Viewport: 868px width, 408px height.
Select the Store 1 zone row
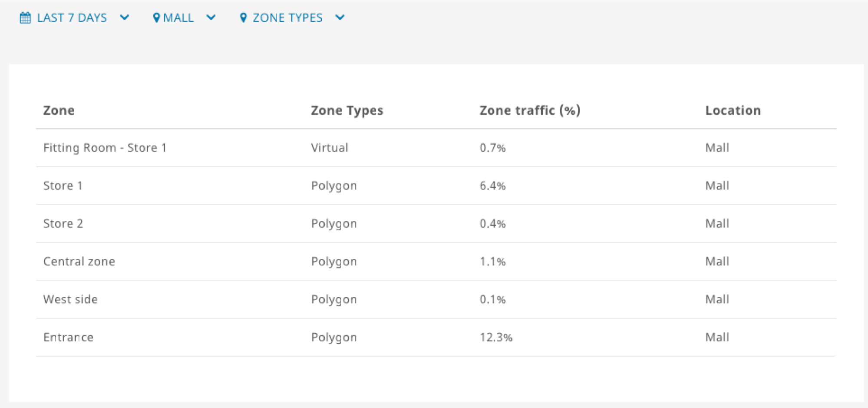click(436, 186)
